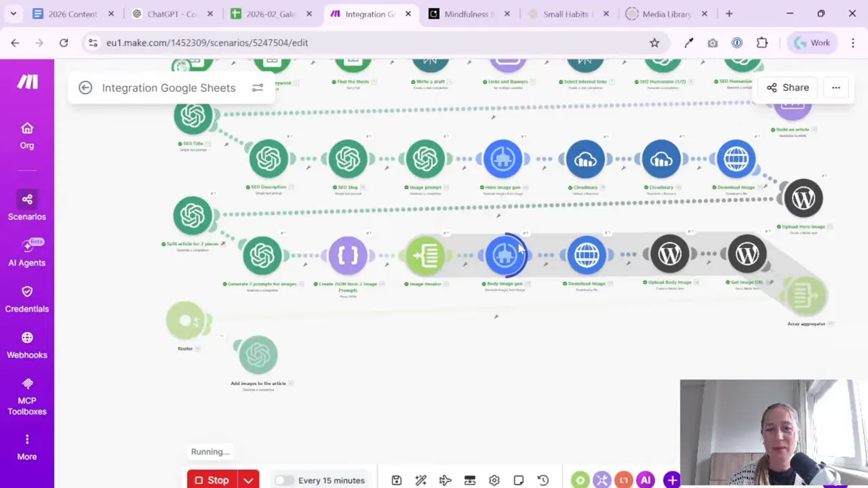868x488 pixels.
Task: Select the Cloudinary module before Download Image
Action: [x=661, y=159]
